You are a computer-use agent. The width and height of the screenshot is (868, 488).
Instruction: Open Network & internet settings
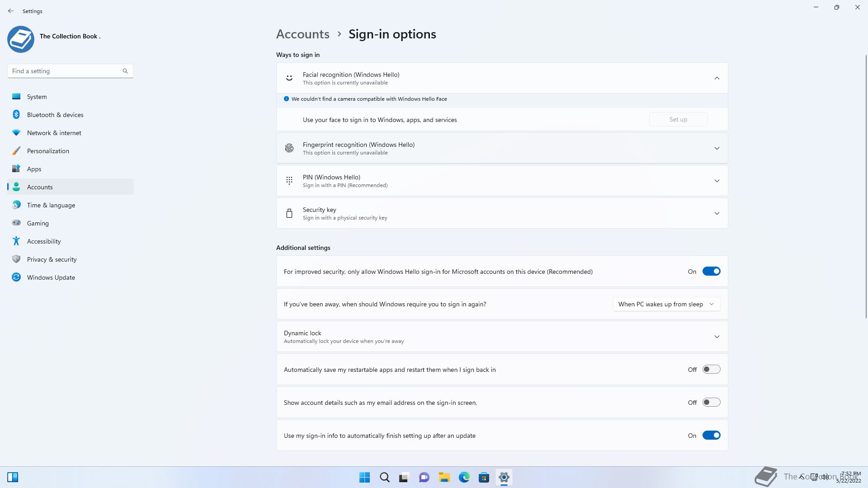pos(71,132)
